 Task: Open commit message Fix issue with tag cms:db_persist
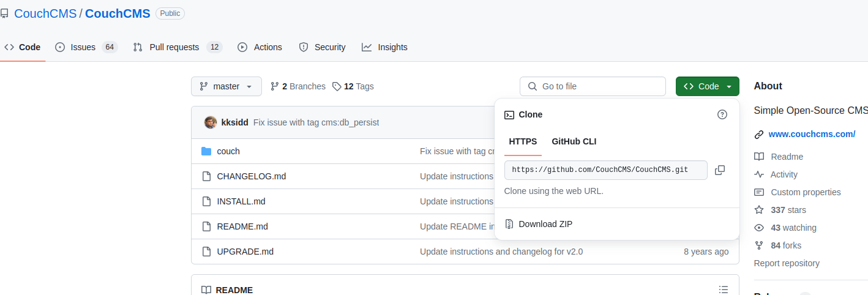pyautogui.click(x=316, y=122)
